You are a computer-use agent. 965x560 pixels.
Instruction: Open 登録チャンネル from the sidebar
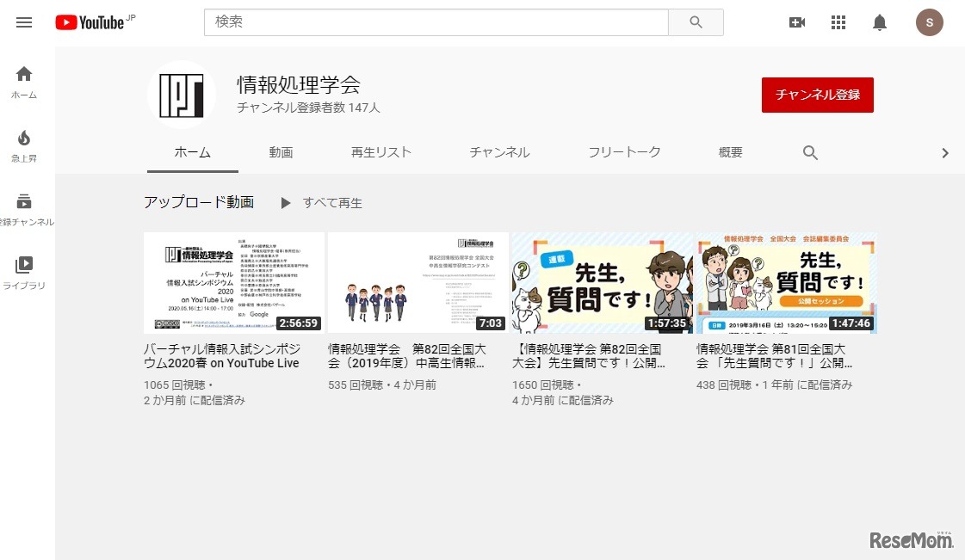point(23,204)
